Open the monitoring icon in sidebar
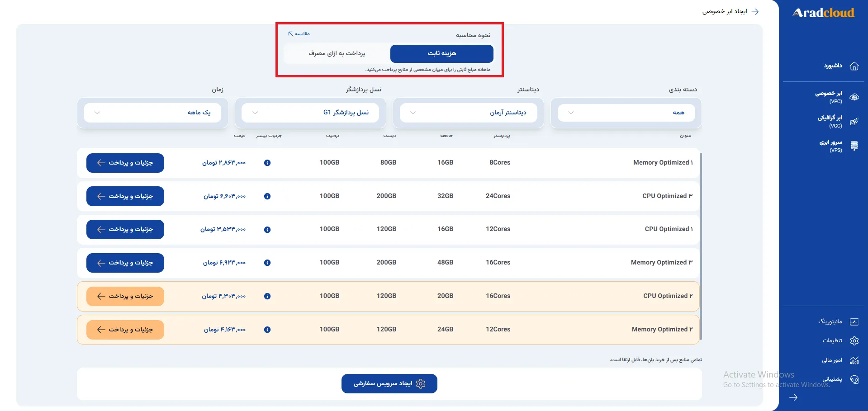 click(854, 322)
